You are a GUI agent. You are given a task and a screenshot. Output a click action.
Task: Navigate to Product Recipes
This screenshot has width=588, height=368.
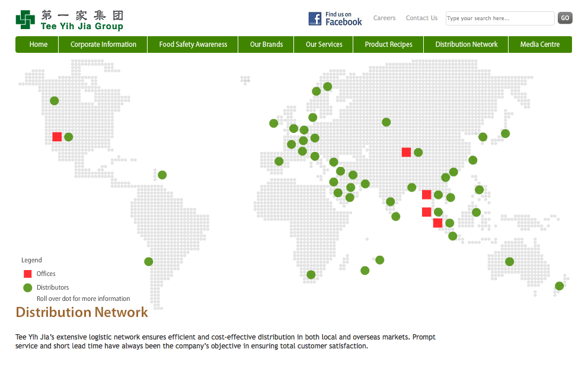[388, 45]
